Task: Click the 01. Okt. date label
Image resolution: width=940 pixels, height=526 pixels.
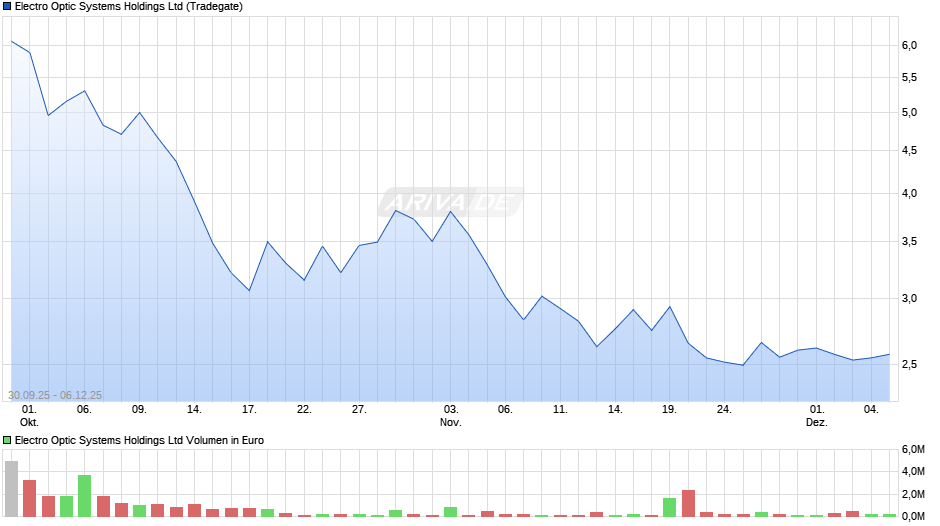Action: click(x=29, y=416)
